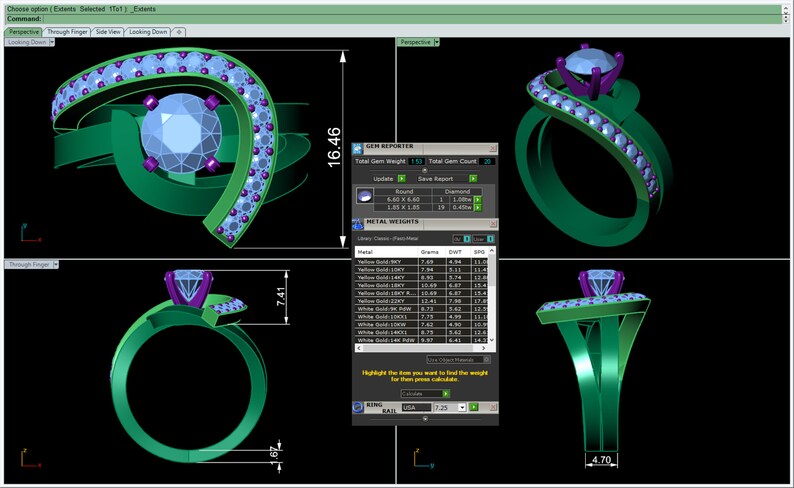Click green arrow next to Save Report

(473, 179)
